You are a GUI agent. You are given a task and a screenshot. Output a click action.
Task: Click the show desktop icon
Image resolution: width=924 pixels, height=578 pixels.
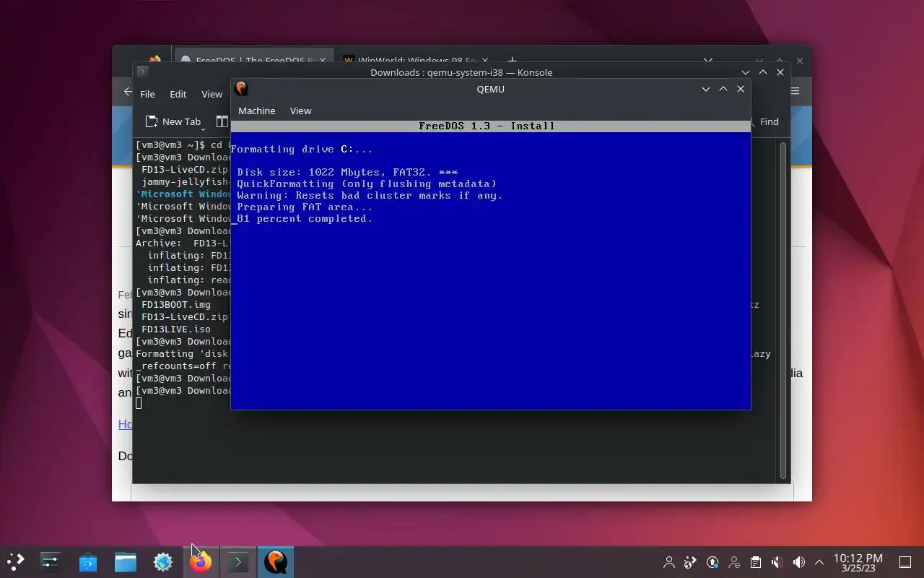pos(905,562)
